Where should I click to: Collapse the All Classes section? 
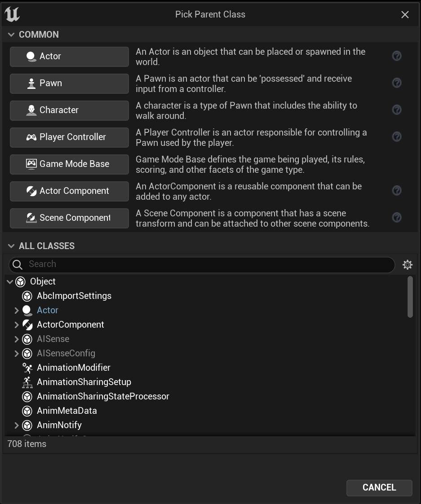11,246
